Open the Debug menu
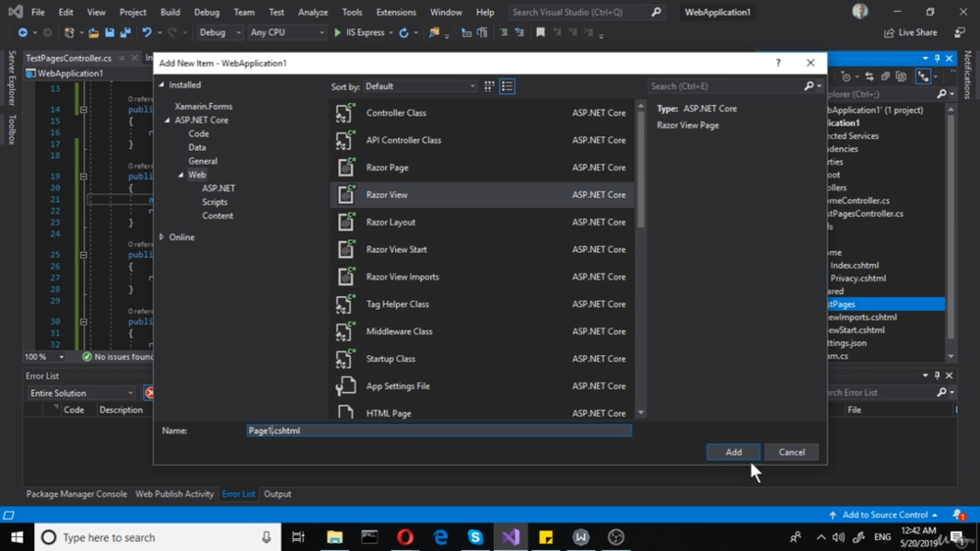 (207, 12)
